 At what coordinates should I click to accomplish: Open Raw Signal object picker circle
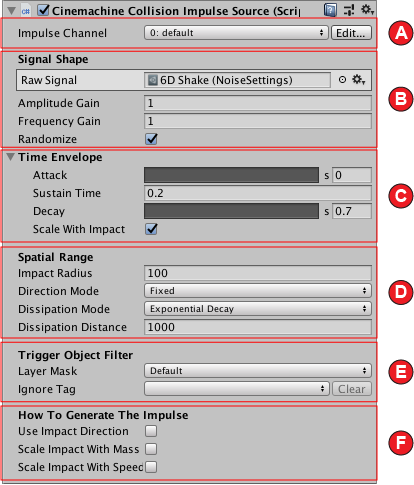pyautogui.click(x=342, y=80)
